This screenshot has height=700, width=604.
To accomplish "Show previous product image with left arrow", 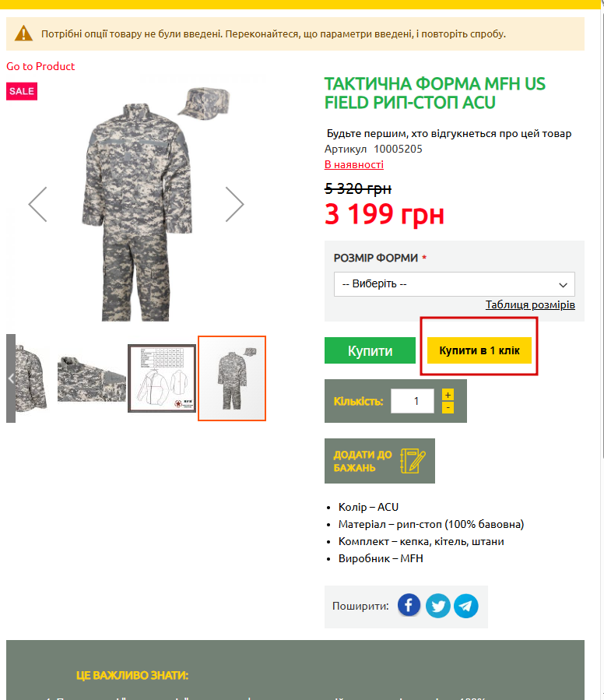I will pos(38,204).
